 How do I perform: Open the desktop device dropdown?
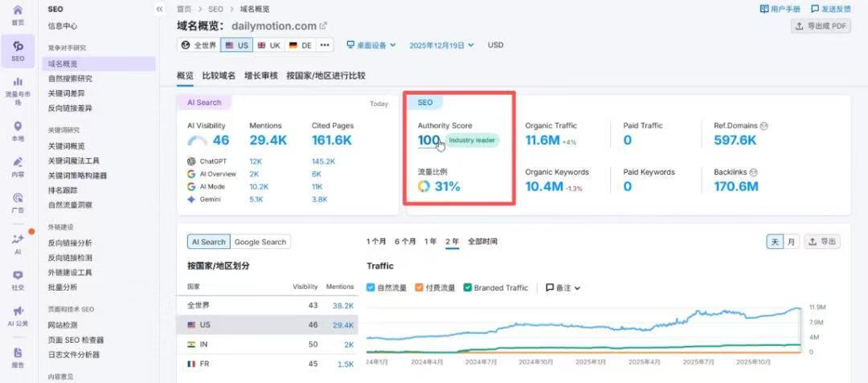[371, 45]
